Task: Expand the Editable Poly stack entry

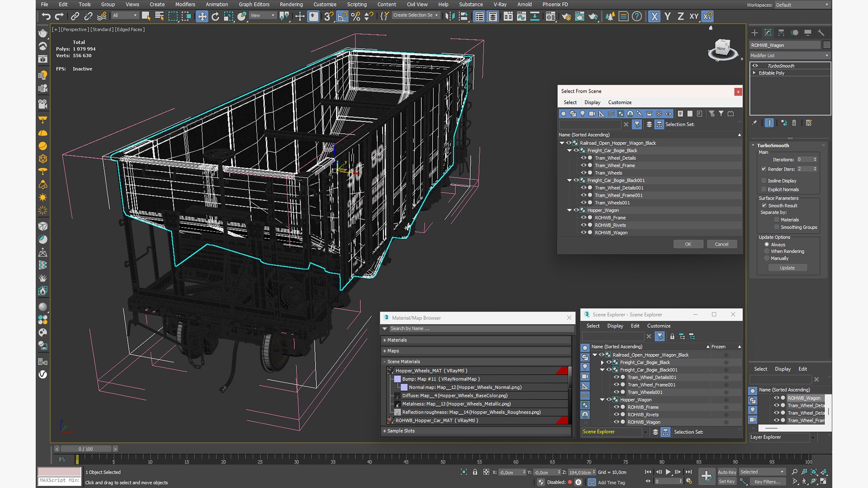Action: pos(754,73)
